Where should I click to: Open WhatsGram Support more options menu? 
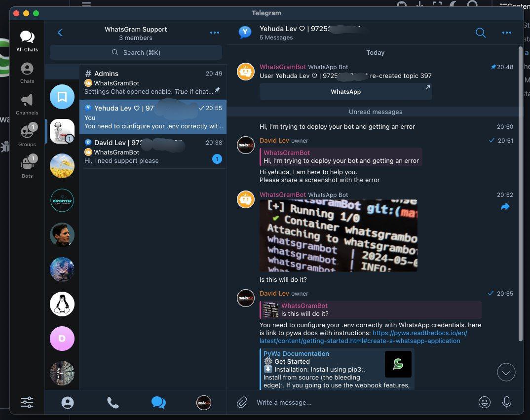[x=215, y=33]
